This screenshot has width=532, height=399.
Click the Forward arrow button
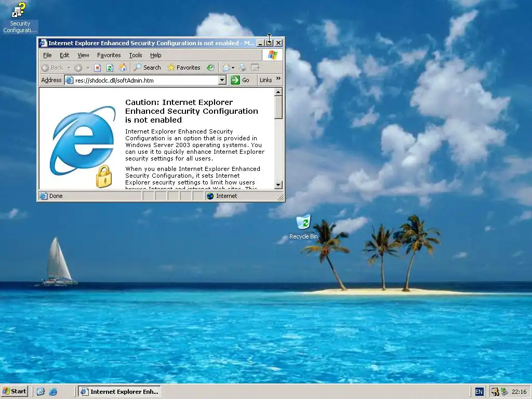point(78,68)
